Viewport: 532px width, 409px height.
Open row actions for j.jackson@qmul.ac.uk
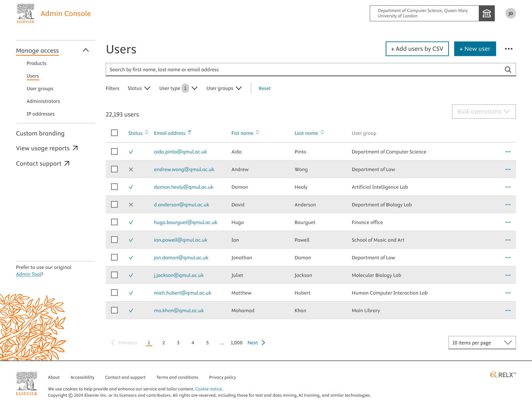tap(508, 275)
